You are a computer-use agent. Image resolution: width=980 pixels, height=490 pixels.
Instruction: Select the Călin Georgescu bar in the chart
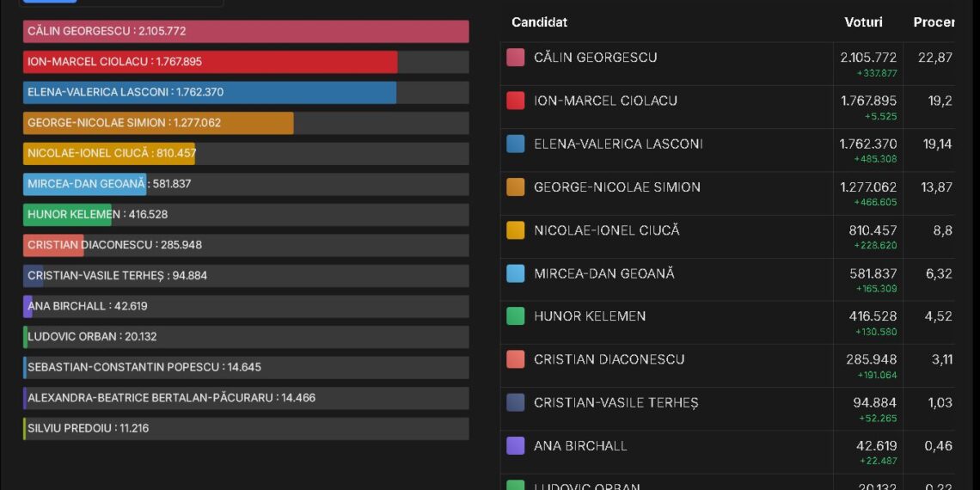tap(246, 32)
